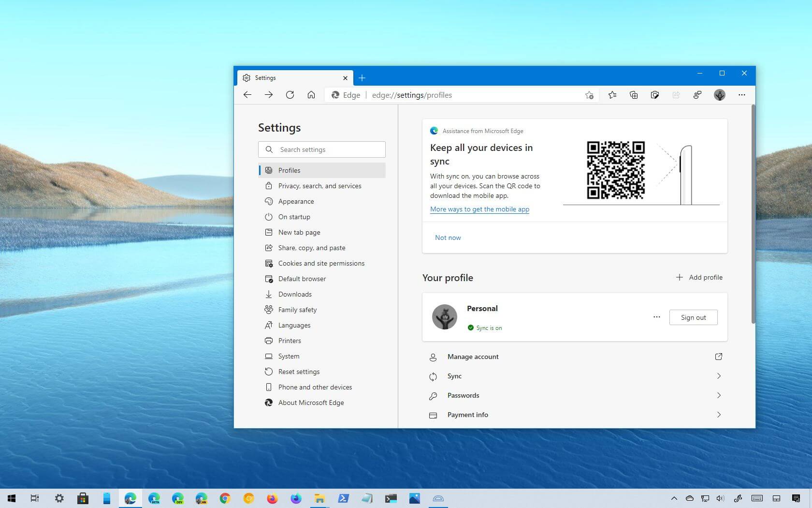Open more options for the Personal profile
Image resolution: width=812 pixels, height=508 pixels.
point(656,317)
